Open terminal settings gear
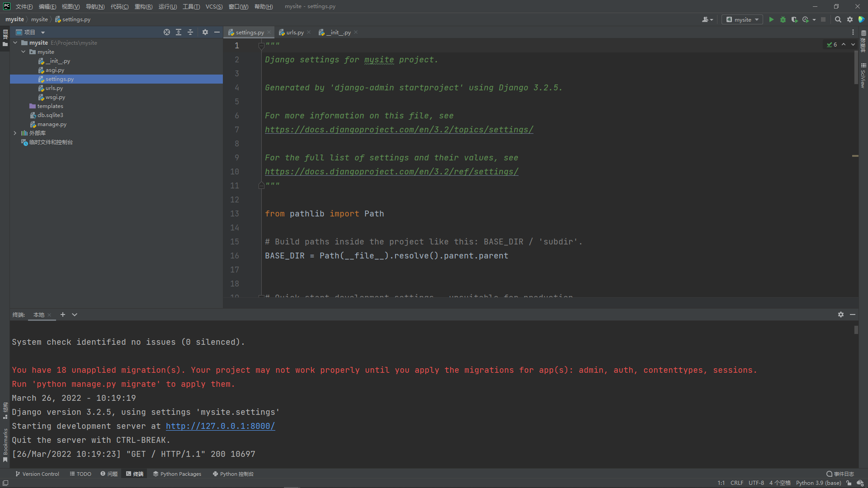The image size is (868, 488). pos(841,314)
